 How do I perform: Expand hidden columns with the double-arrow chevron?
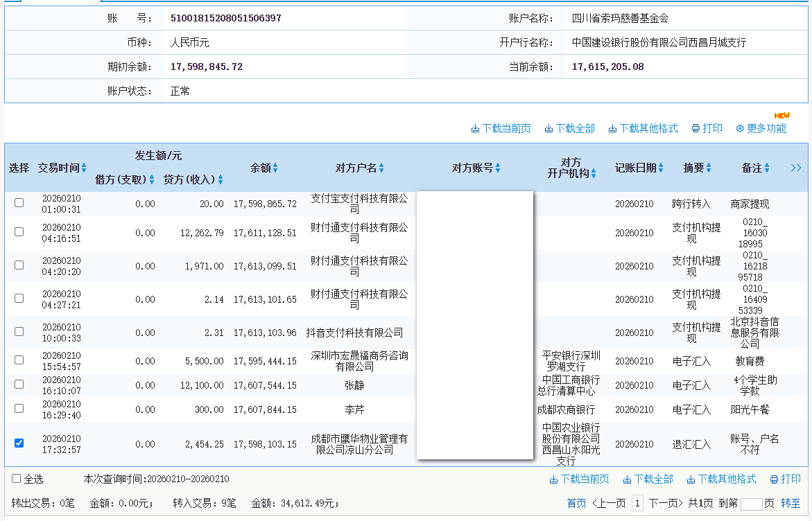coord(796,167)
